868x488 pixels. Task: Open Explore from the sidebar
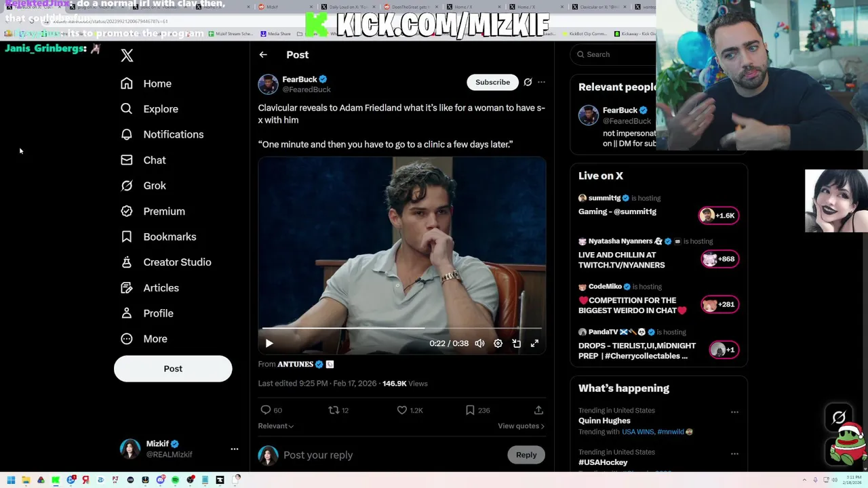149,109
